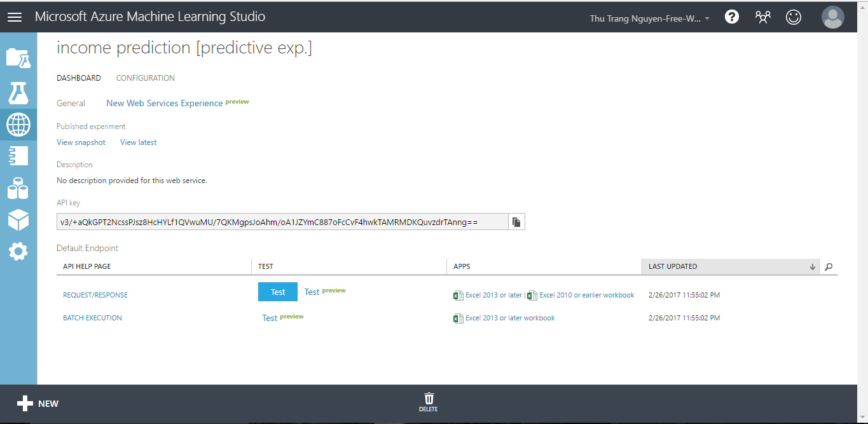This screenshot has height=424, width=868.
Task: Send feedback via smiley face icon
Action: (794, 17)
